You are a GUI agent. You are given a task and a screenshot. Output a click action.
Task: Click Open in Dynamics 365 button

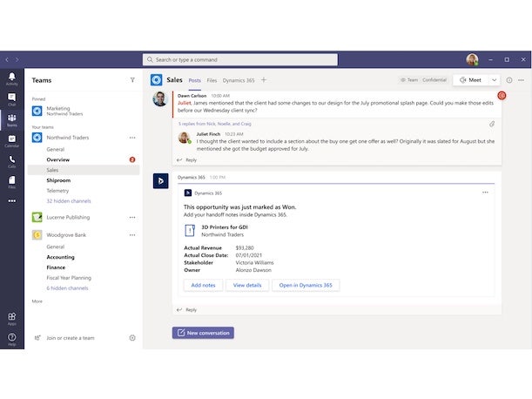coord(306,285)
